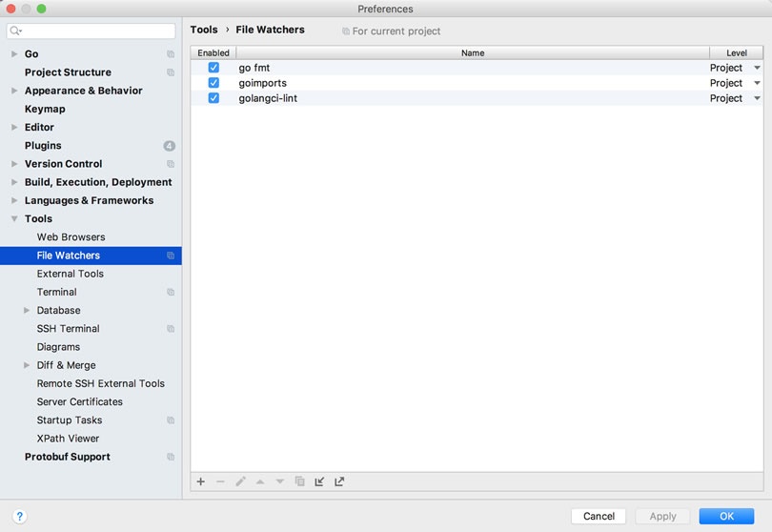Collapse the Tools settings section
The height and width of the screenshot is (532, 772).
pyautogui.click(x=14, y=218)
